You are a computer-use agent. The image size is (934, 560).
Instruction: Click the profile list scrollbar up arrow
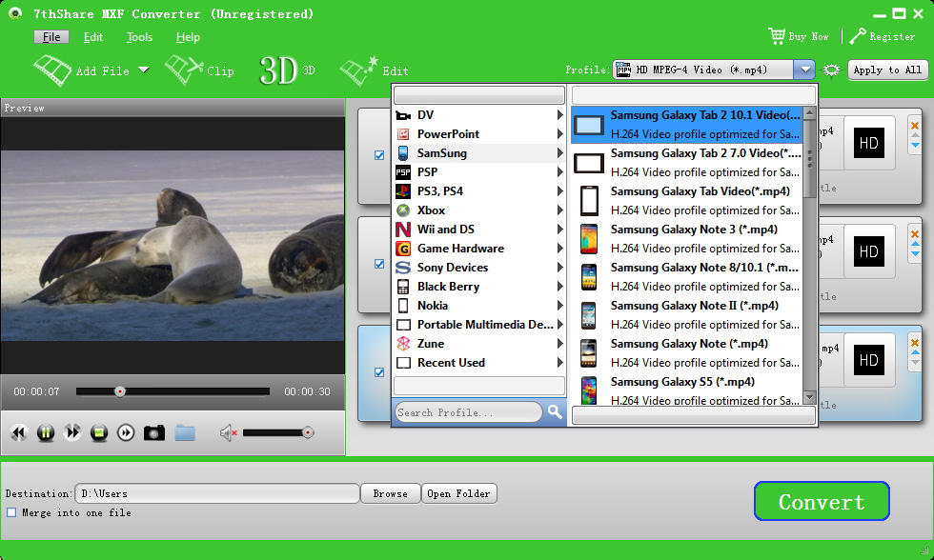click(x=809, y=112)
